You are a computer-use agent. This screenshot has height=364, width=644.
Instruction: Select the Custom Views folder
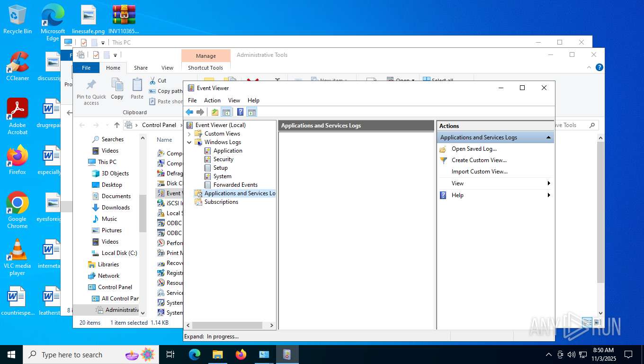[x=222, y=134]
